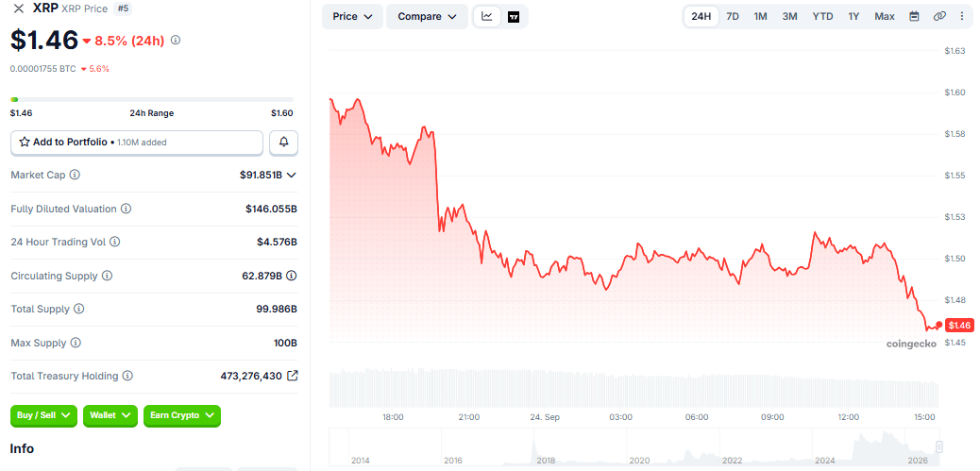The width and height of the screenshot is (980, 471).
Task: Select the 1Y time range tab
Action: point(853,16)
